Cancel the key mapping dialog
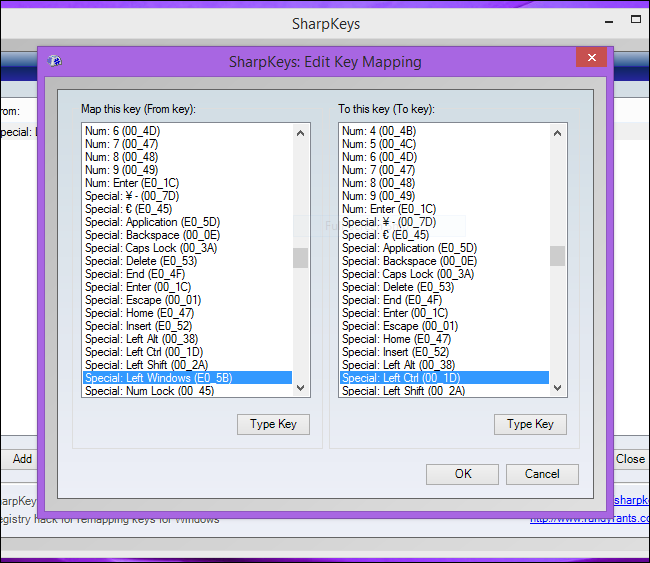650x563 pixels. [542, 474]
